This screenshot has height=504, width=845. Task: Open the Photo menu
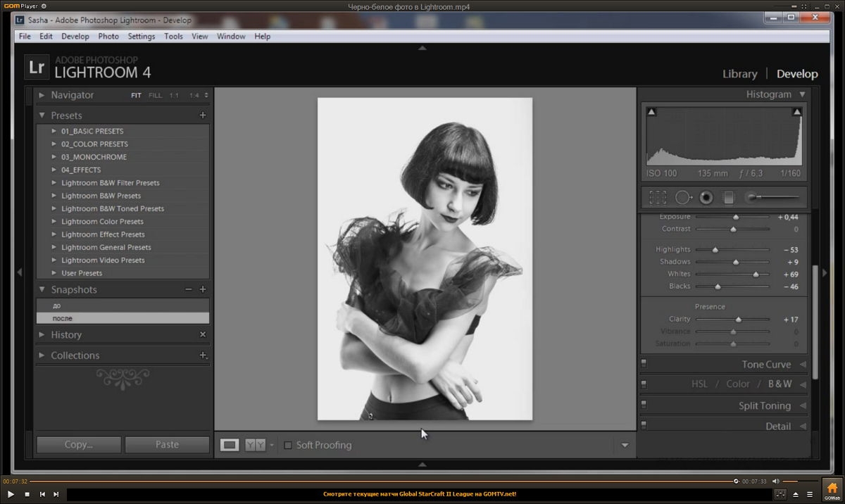coord(108,36)
